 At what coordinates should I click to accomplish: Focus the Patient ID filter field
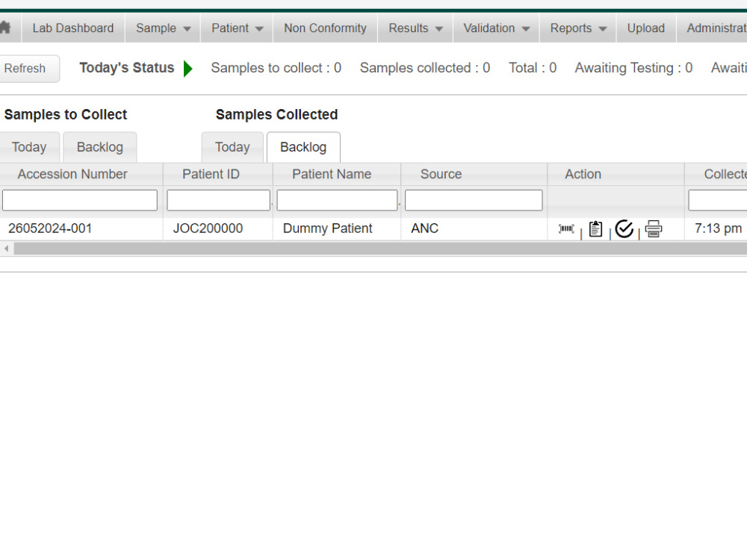(218, 200)
